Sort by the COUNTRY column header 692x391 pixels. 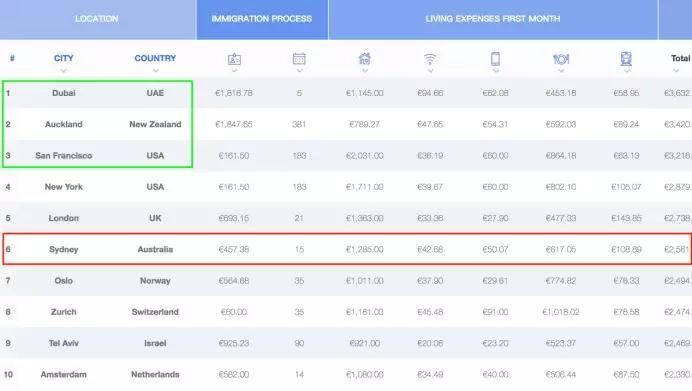pos(155,58)
